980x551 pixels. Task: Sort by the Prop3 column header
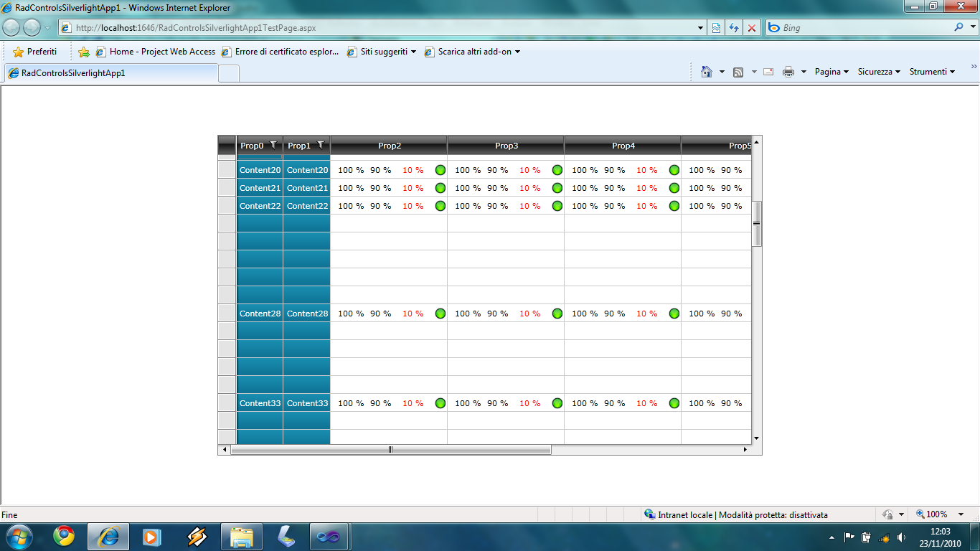click(506, 146)
